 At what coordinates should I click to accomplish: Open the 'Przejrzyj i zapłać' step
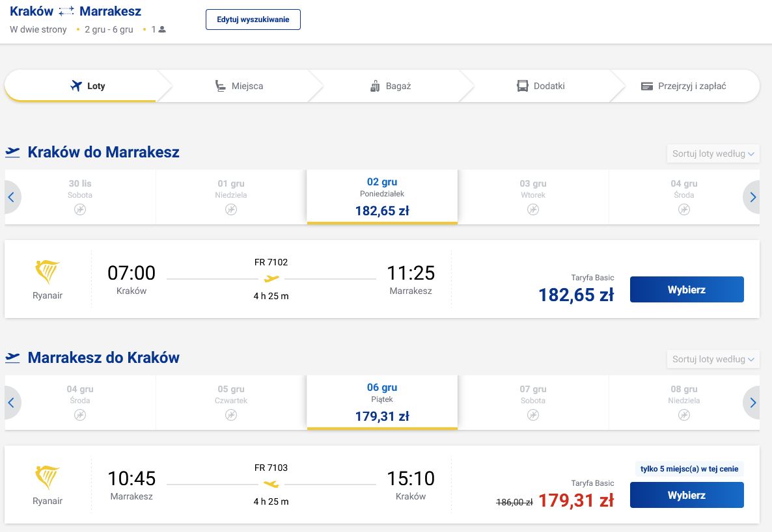[x=683, y=86]
